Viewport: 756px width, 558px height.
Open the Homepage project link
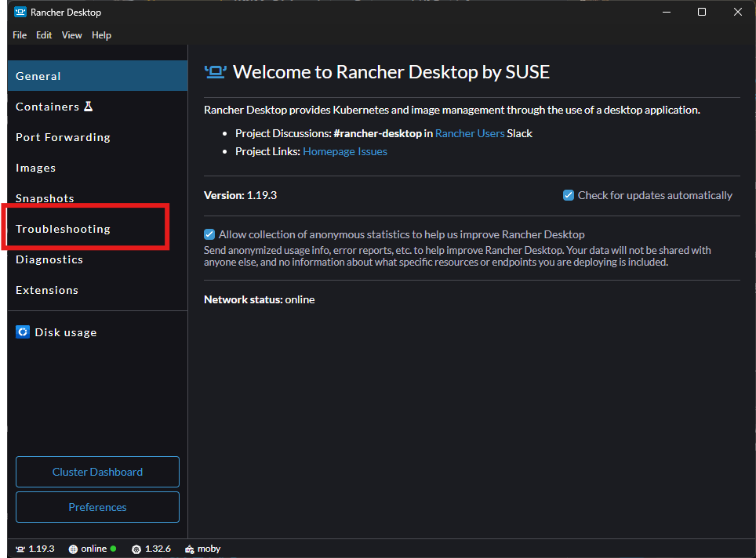click(329, 151)
